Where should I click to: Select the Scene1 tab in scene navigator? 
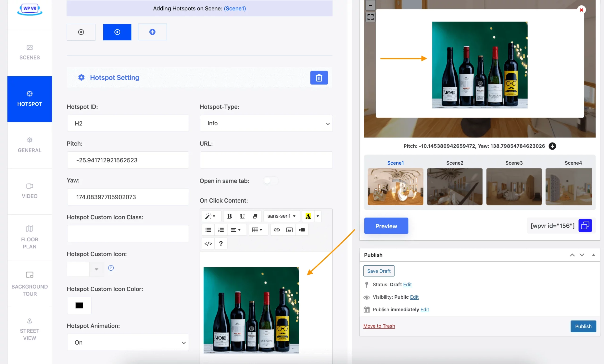click(x=396, y=163)
